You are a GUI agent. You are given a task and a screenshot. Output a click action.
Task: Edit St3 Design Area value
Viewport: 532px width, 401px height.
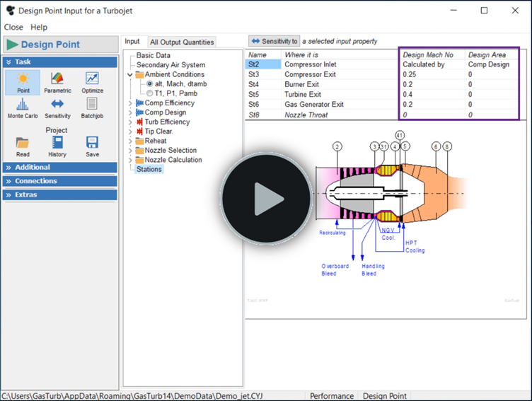[492, 74]
